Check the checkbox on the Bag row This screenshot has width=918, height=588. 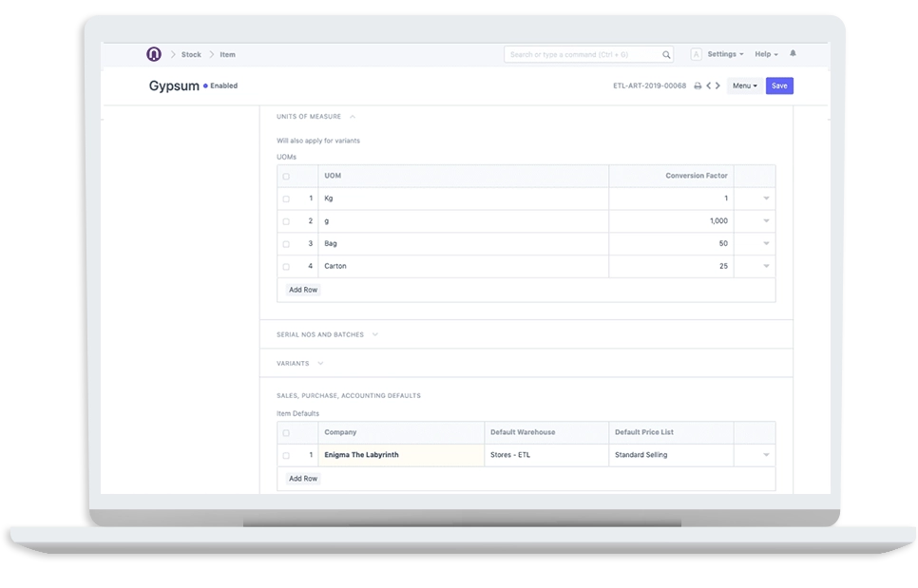[x=284, y=243]
